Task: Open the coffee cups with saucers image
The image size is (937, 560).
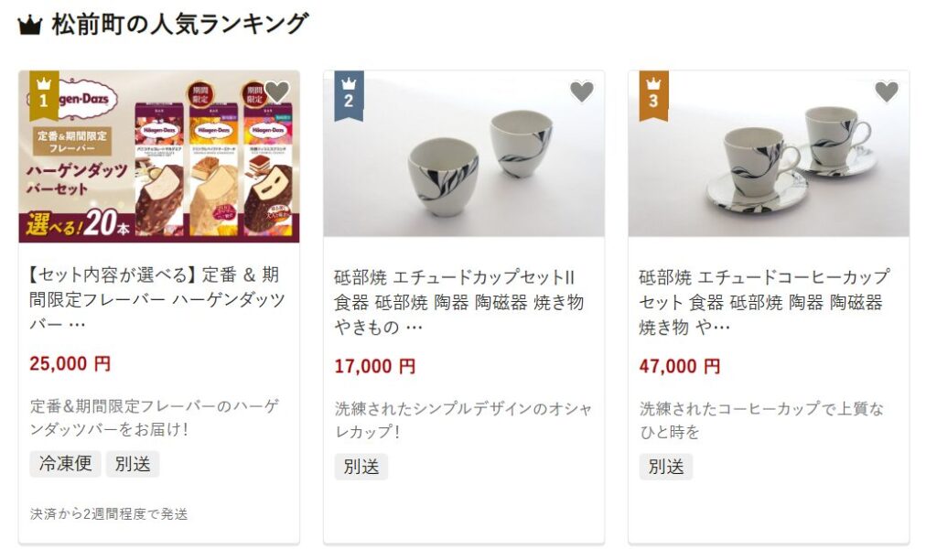Action: coord(769,154)
